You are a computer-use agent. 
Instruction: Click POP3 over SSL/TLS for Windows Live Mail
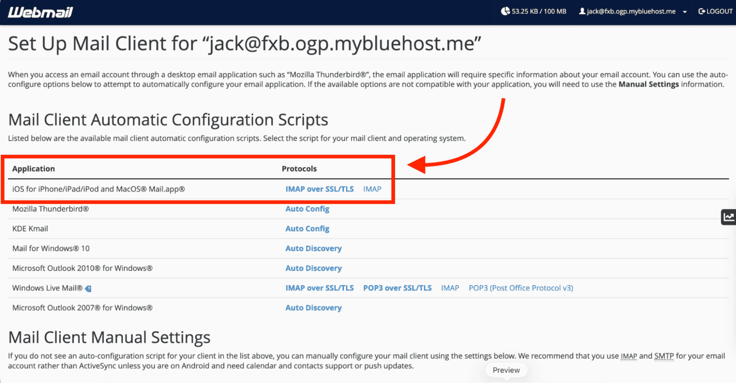tap(397, 288)
